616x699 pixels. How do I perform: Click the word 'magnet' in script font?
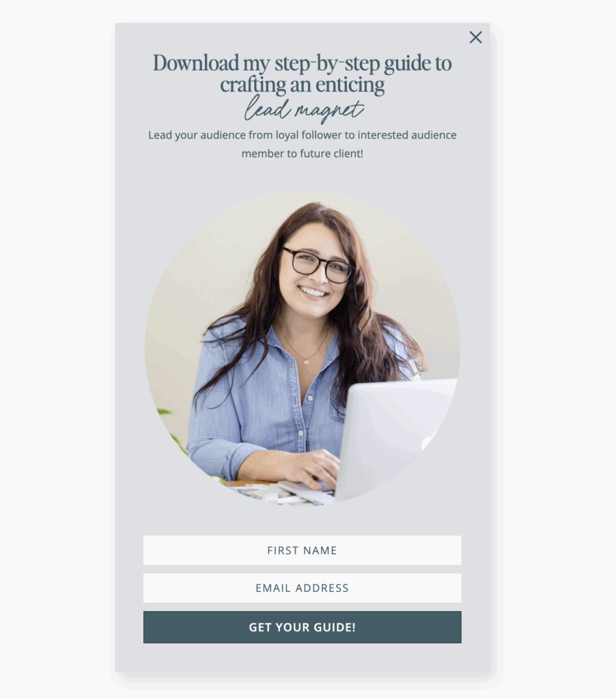(330, 111)
